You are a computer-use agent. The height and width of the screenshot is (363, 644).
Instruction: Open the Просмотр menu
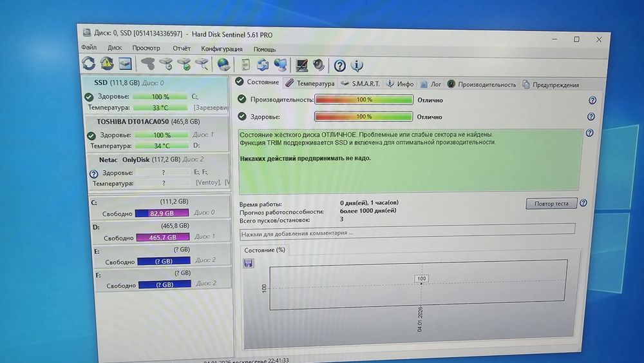[146, 48]
